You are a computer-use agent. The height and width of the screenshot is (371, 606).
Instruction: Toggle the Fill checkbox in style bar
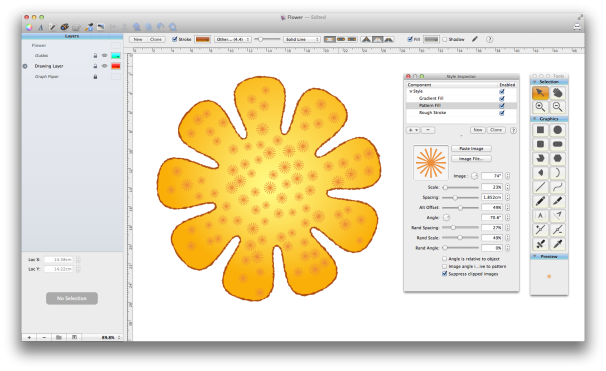[410, 39]
